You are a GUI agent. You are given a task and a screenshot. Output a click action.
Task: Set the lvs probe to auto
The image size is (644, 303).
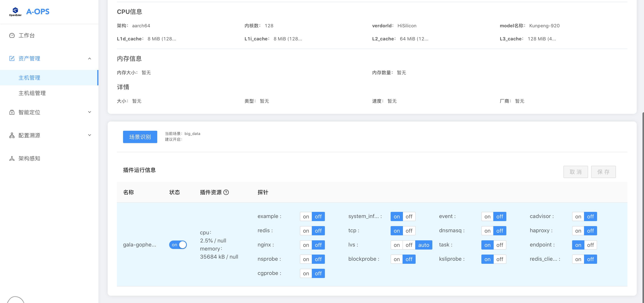point(424,245)
